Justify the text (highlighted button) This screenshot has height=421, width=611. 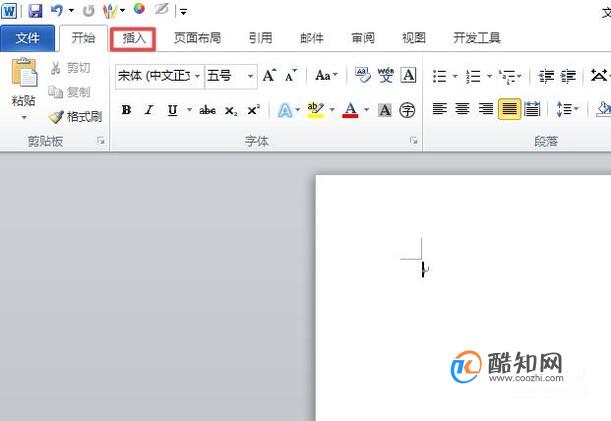(x=509, y=109)
